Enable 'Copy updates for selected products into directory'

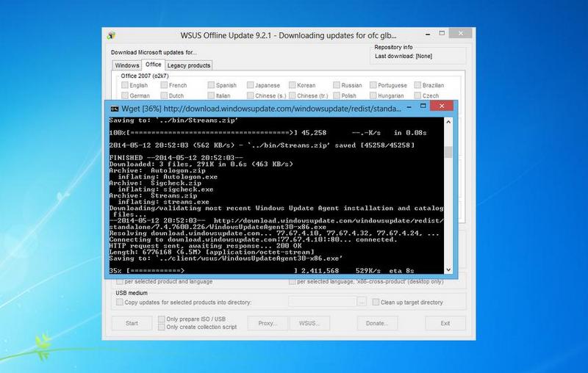[120, 302]
